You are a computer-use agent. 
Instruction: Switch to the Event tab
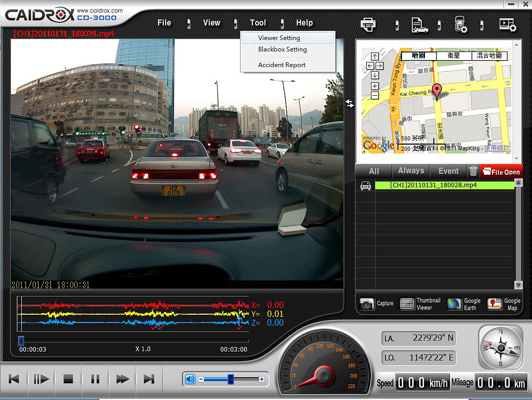(448, 171)
